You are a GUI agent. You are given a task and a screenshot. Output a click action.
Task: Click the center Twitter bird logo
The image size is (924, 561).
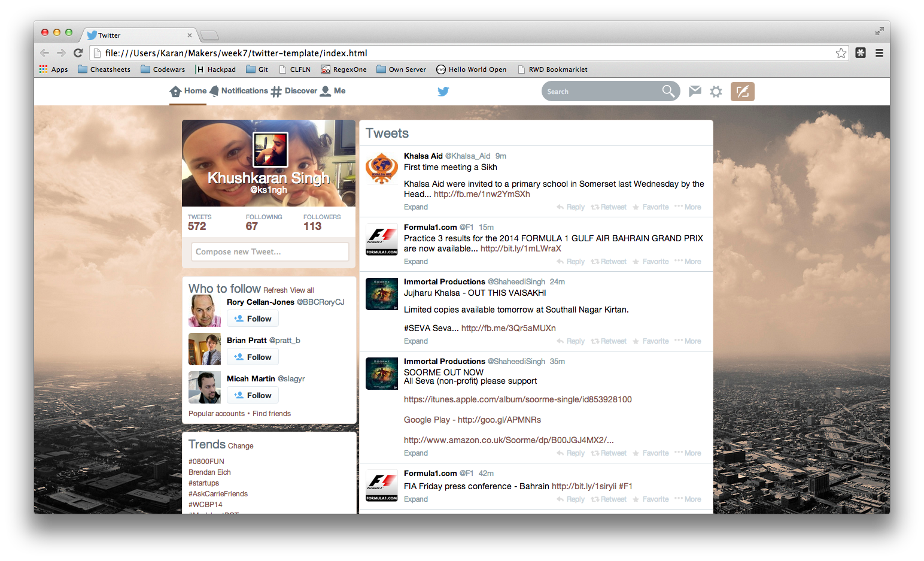point(443,92)
